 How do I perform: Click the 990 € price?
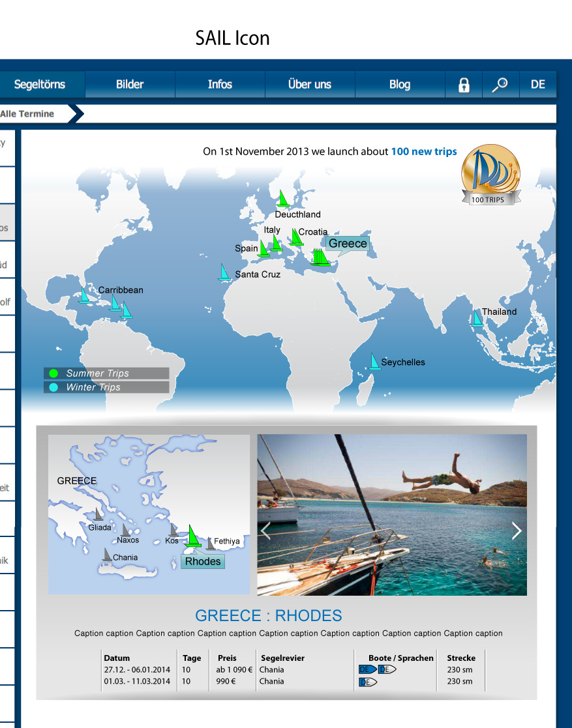(x=226, y=681)
